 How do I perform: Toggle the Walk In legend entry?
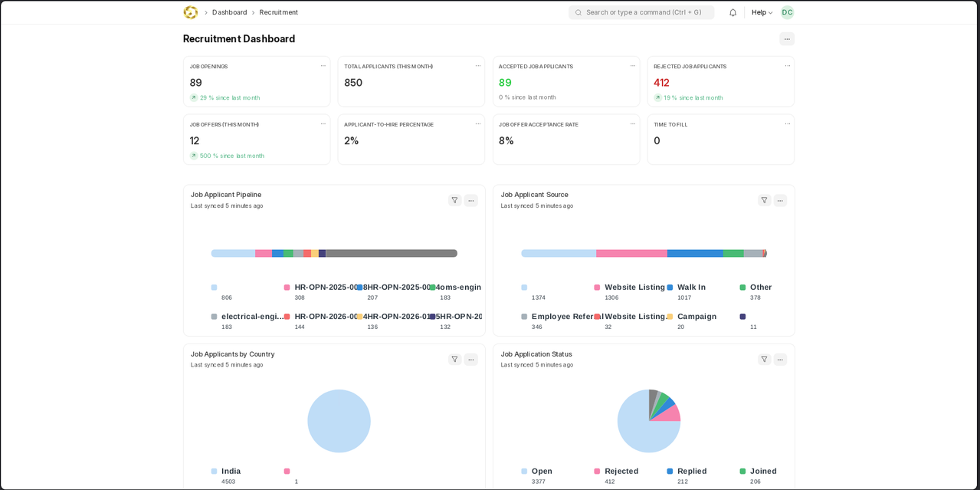tap(691, 288)
